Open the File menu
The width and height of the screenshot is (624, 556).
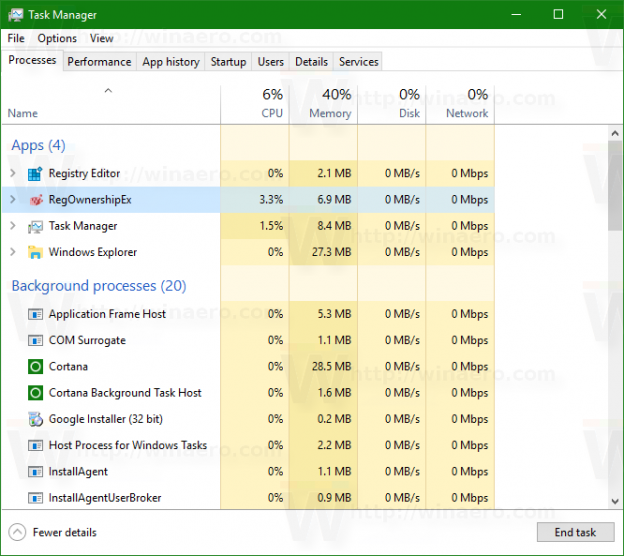[x=16, y=38]
